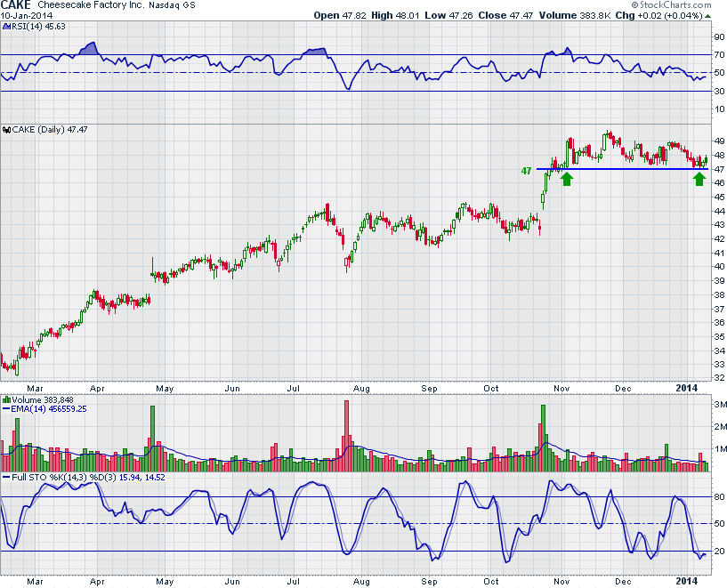Click the 30 oversold label on RSI axis
Image resolution: width=727 pixels, height=588 pixels.
(719, 92)
